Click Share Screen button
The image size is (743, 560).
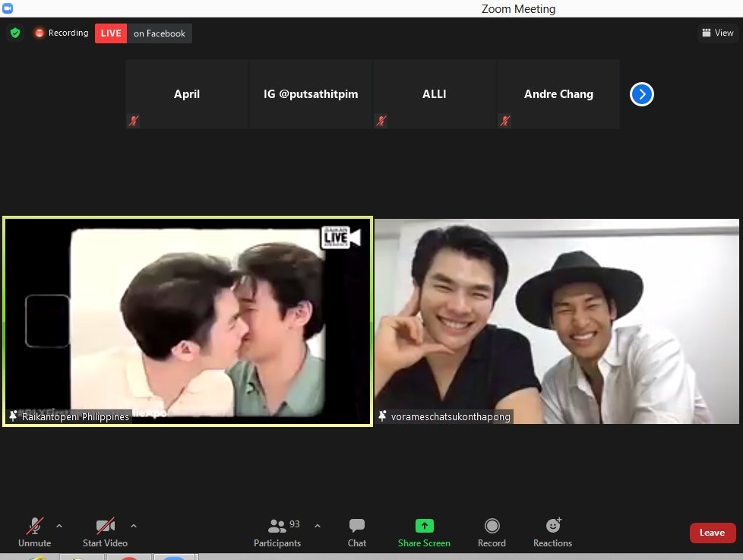pos(424,533)
